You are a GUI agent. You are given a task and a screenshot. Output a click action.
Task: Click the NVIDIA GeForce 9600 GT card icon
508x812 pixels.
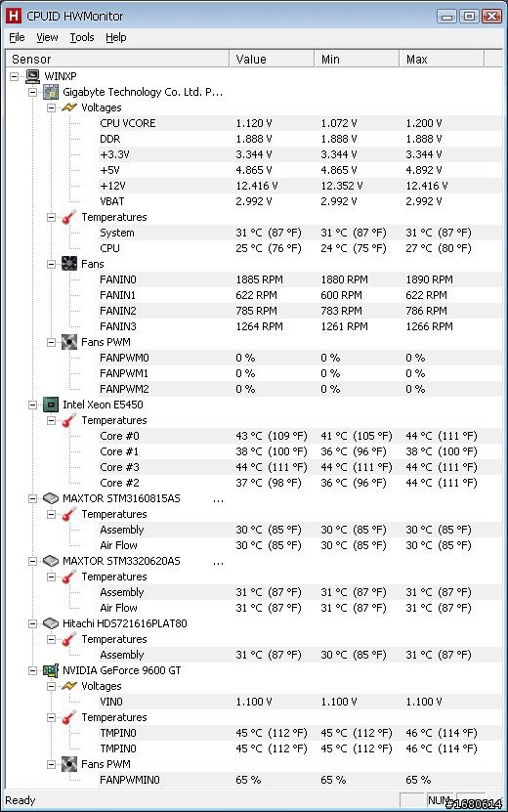click(51, 670)
